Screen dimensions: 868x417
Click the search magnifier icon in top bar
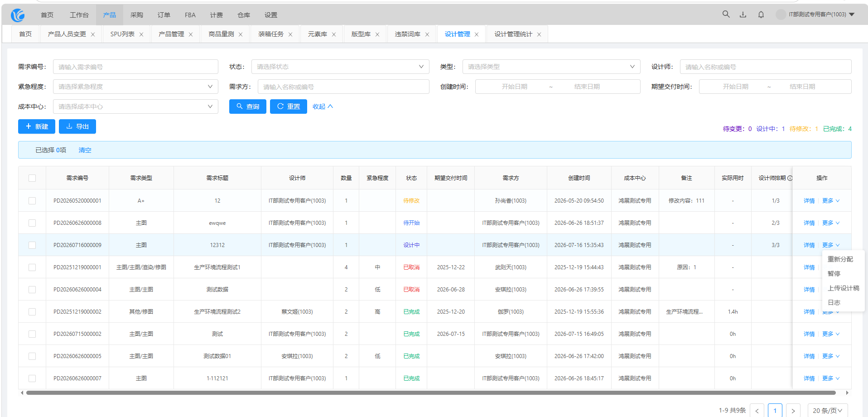click(x=726, y=14)
